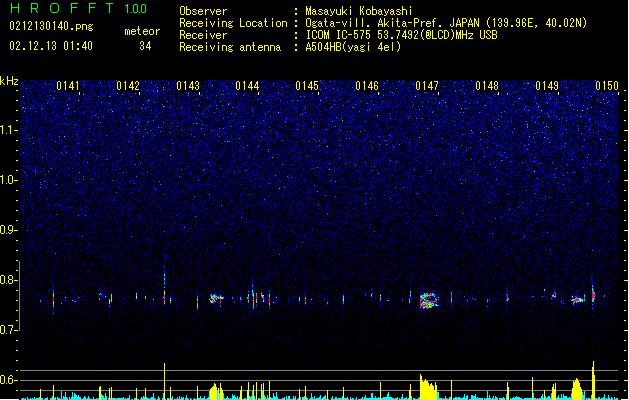This screenshot has height=400, width=629.
Task: Click the Observer label
Action: pos(203,11)
